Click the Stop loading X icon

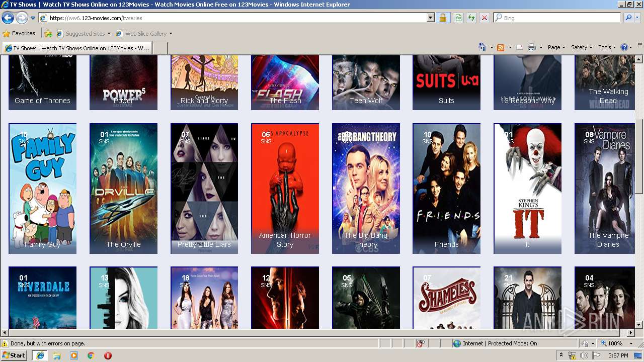484,18
